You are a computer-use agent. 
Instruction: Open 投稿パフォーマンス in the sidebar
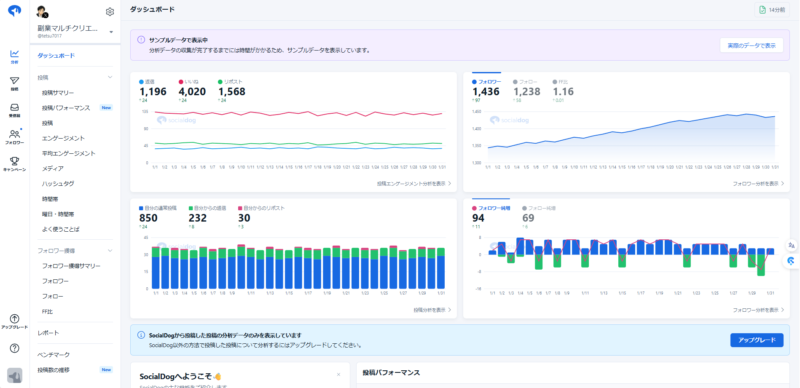(66, 108)
